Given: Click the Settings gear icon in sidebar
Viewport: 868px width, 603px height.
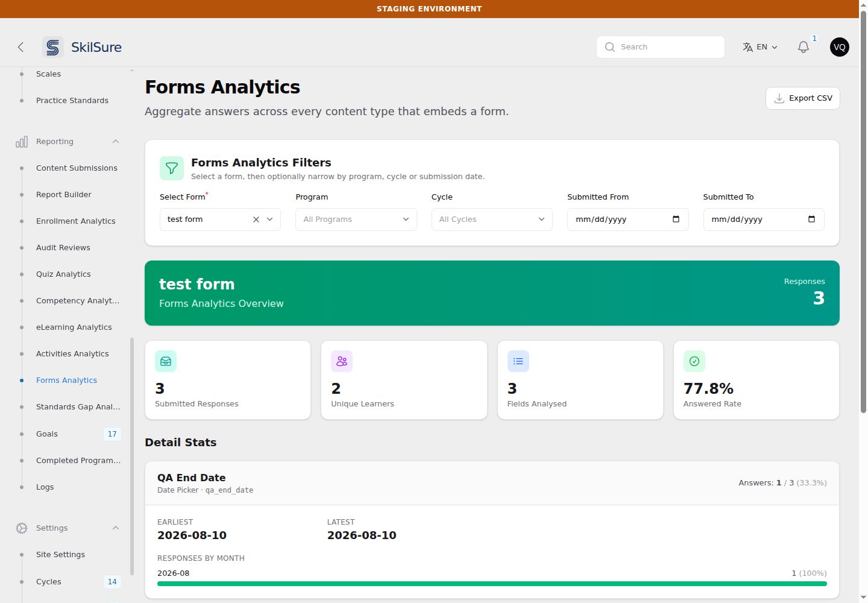Looking at the screenshot, I should coord(22,528).
